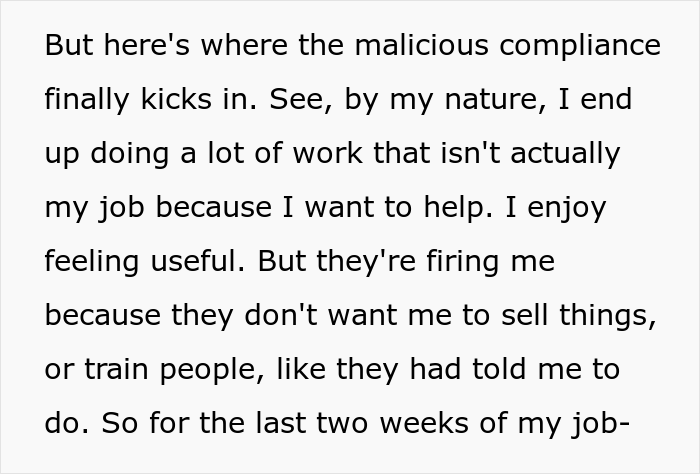The image size is (700, 474).
Task: Click the word "finally" in the paragraph
Action: click(88, 101)
